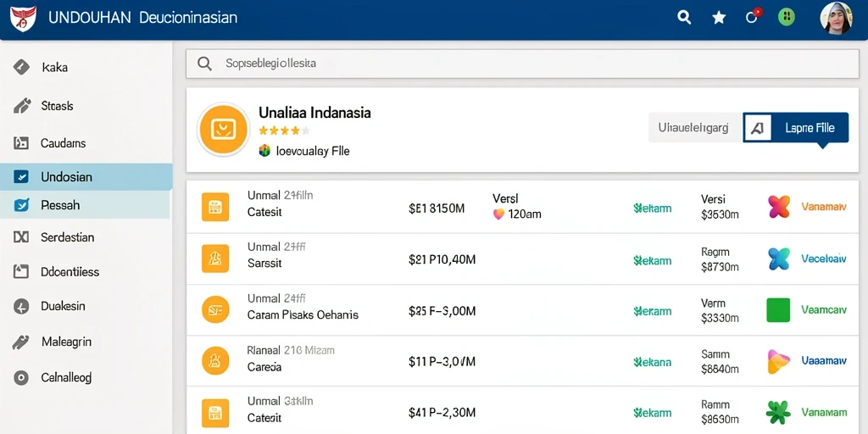Click the Maleagrin sidebar wrench icon
This screenshot has height=434, width=868.
click(20, 342)
